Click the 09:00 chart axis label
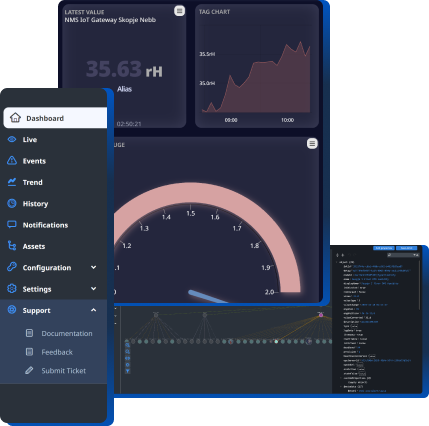This screenshot has height=426, width=429. 231,120
